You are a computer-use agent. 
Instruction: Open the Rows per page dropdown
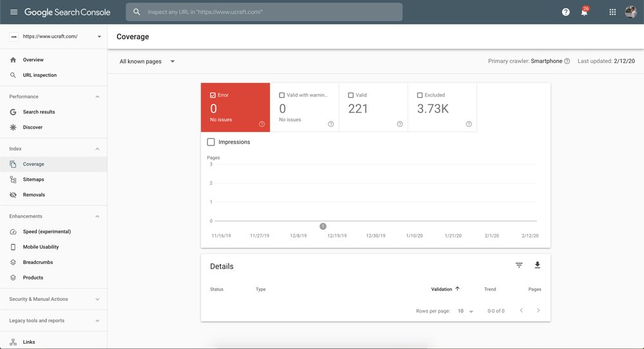click(x=466, y=311)
